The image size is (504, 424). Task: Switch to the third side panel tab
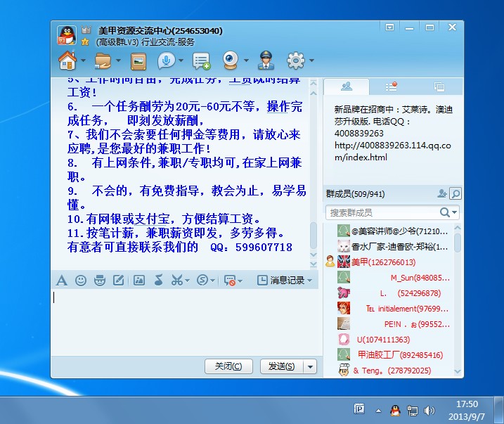coord(439,86)
